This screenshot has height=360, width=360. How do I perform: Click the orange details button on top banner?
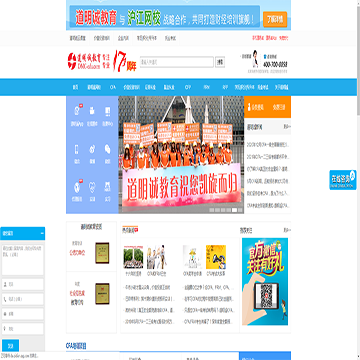[x=275, y=19]
